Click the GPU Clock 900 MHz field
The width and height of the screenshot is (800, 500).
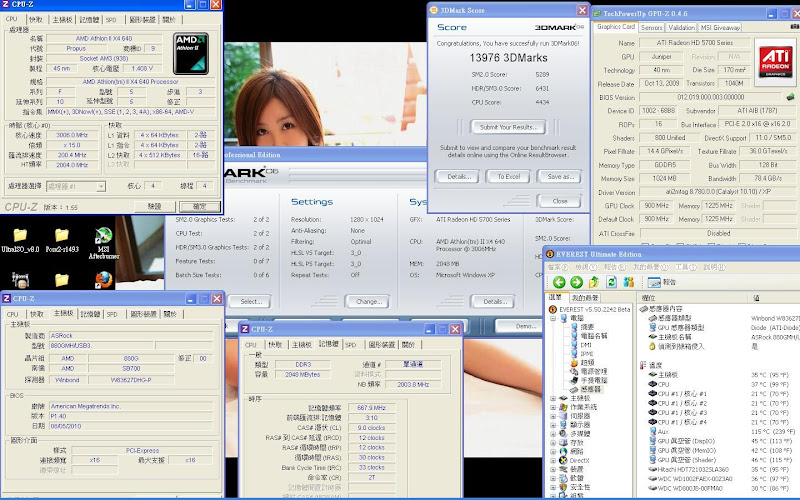click(656, 206)
